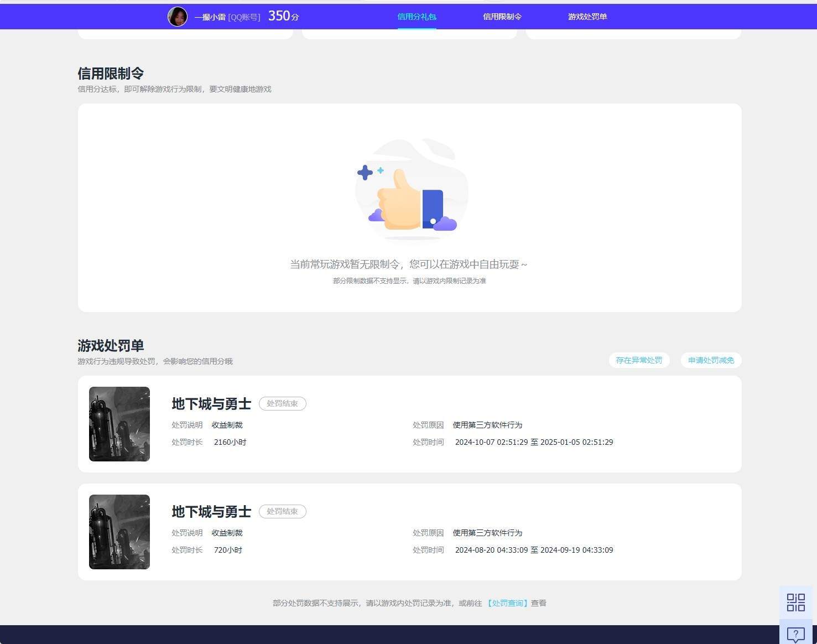The image size is (817, 644).
Task: Click the [QQ账号] label
Action: (x=244, y=17)
